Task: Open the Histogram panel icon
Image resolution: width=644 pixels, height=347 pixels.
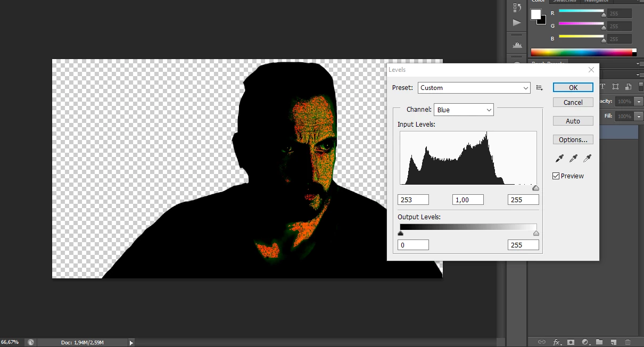Action: point(517,45)
